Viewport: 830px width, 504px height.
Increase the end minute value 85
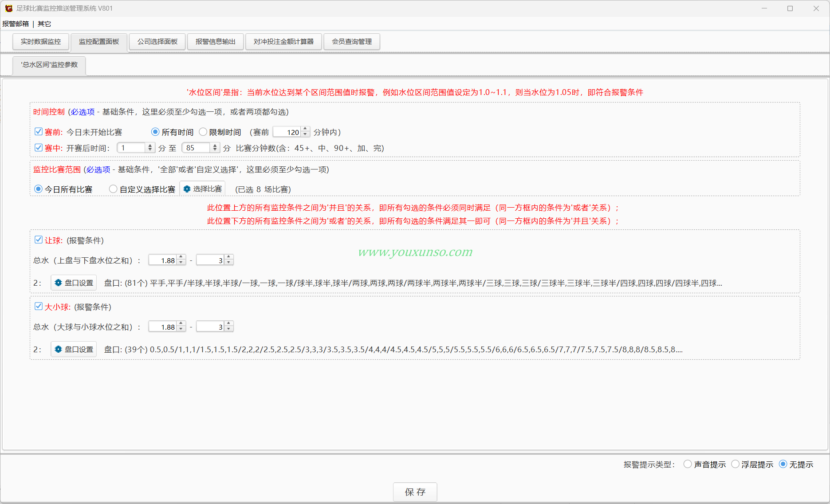215,145
